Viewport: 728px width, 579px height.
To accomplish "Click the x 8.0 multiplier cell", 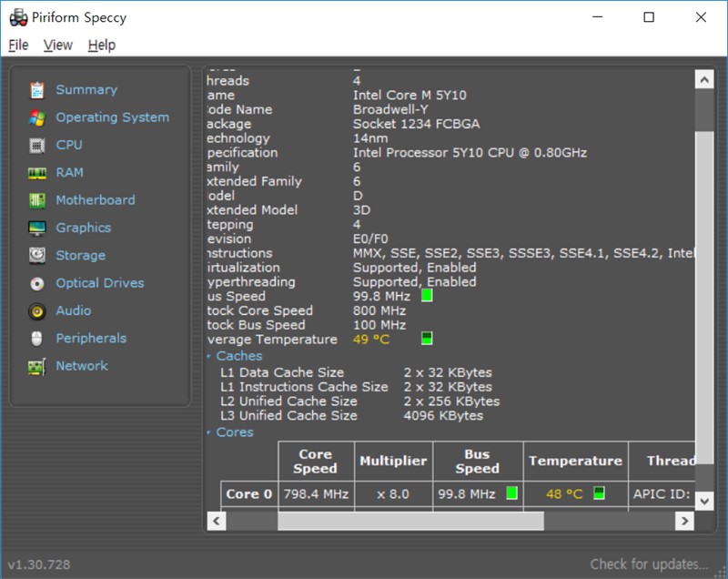I will point(393,493).
